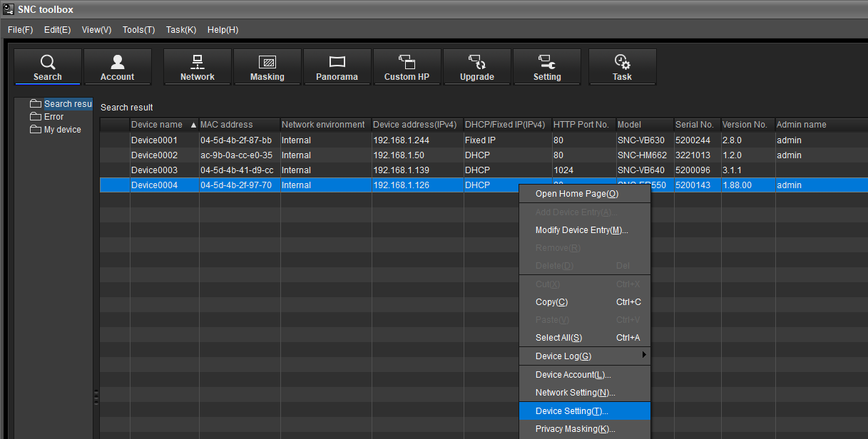
Task: Choose Device Setting in context menu
Action: tap(571, 411)
